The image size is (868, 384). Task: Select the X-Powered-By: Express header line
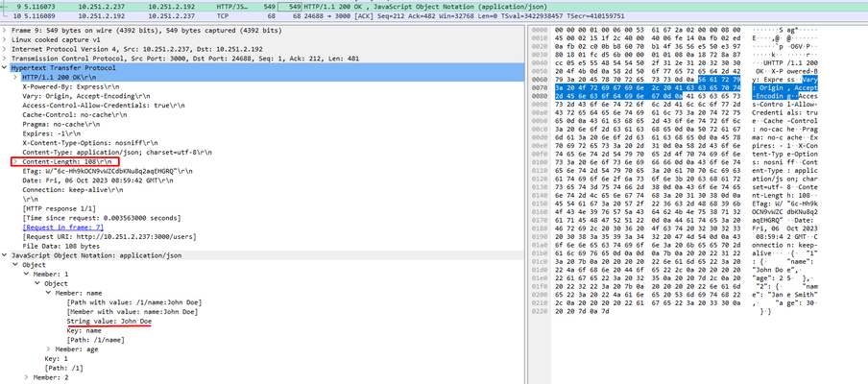click(x=71, y=86)
